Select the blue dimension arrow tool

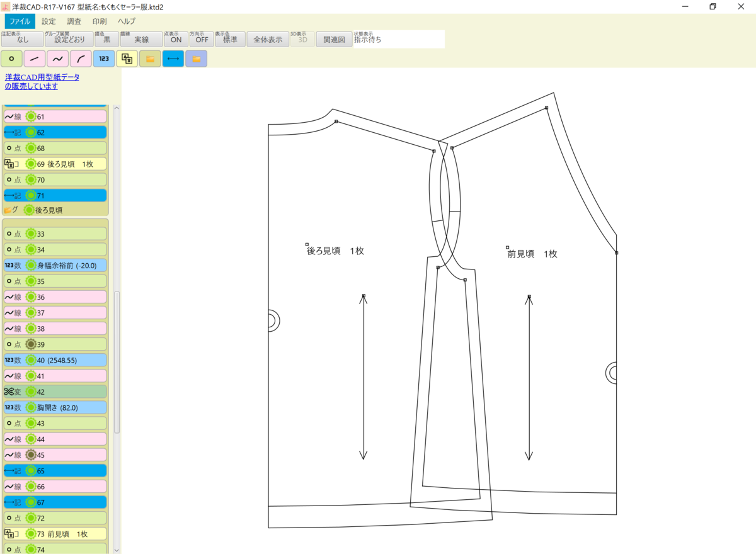point(173,59)
